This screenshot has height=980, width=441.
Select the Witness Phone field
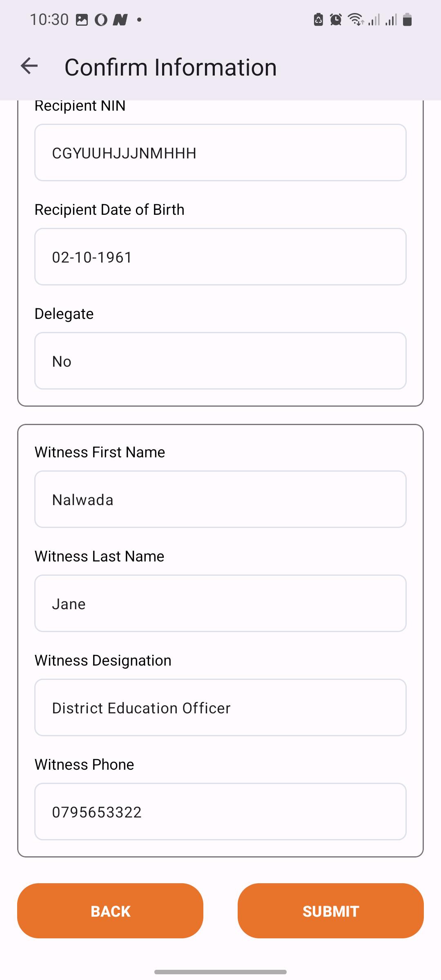(x=220, y=812)
